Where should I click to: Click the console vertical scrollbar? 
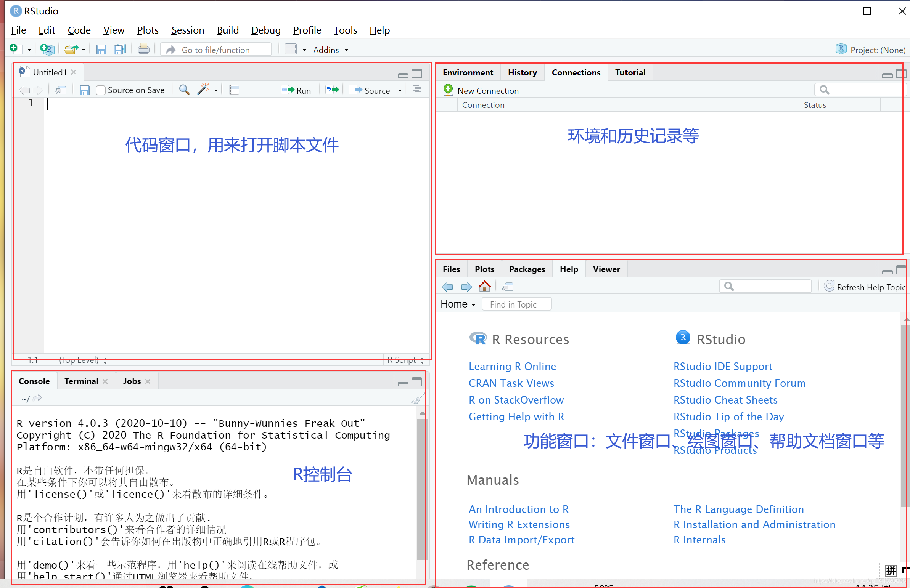(x=422, y=489)
